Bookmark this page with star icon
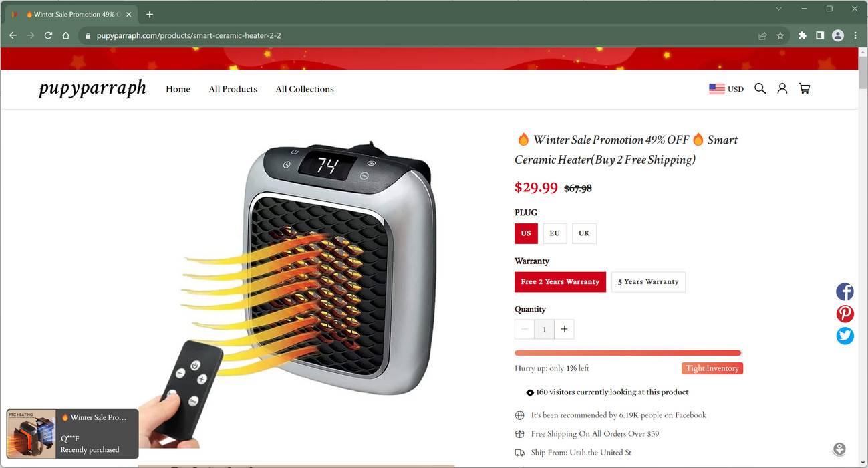Viewport: 868px width, 468px height. tap(780, 36)
